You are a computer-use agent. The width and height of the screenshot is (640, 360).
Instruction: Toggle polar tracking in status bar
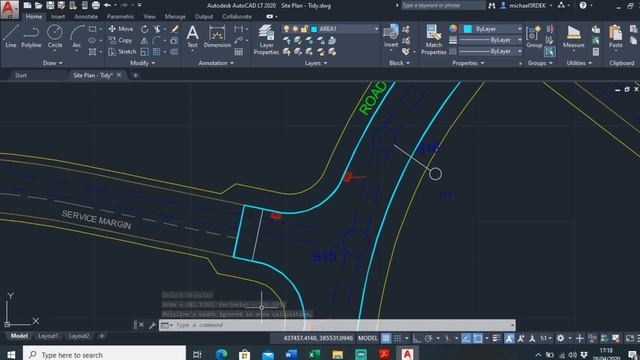pos(429,338)
